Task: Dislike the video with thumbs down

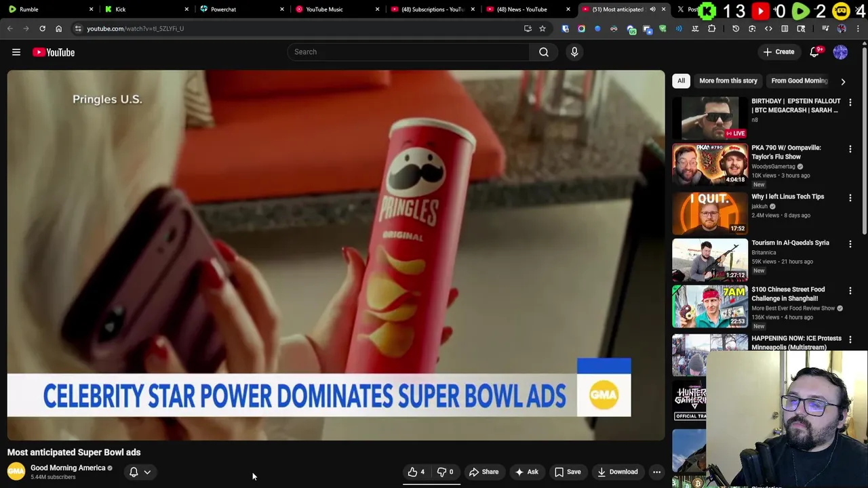Action: point(446,472)
